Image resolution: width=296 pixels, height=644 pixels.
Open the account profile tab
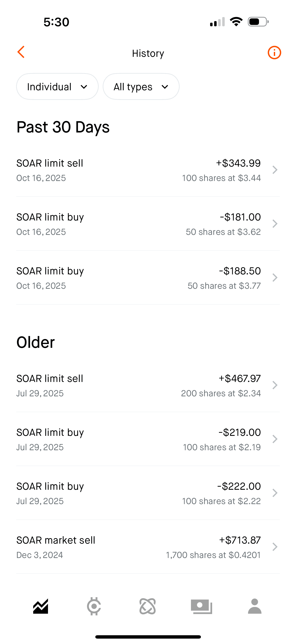[255, 606]
